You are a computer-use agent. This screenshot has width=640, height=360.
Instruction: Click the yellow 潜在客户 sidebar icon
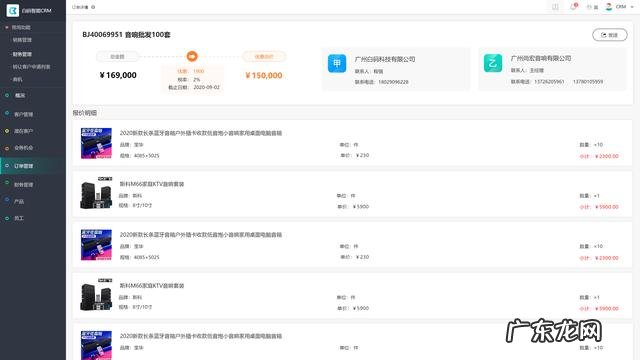coord(7,131)
